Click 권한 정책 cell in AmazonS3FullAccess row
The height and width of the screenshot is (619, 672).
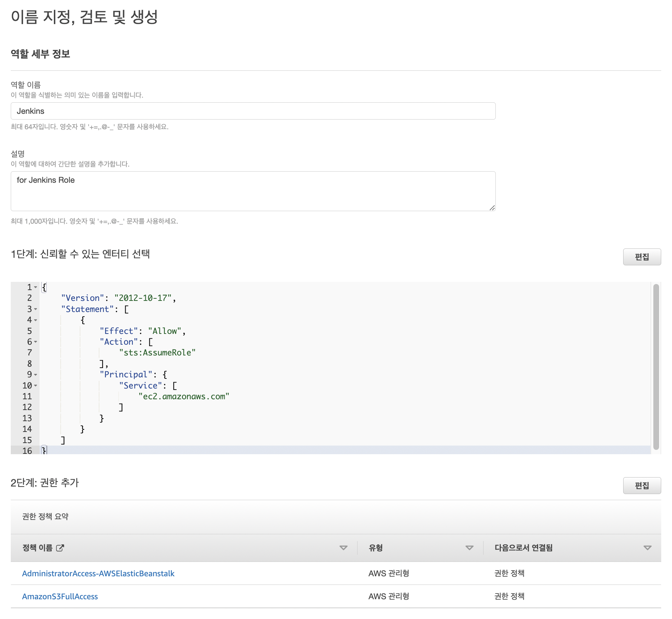[x=509, y=596]
